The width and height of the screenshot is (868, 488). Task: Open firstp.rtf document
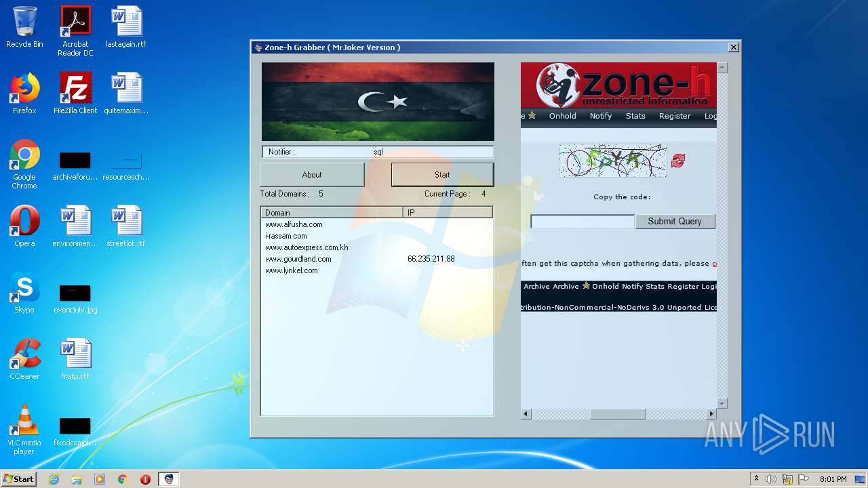coord(75,359)
